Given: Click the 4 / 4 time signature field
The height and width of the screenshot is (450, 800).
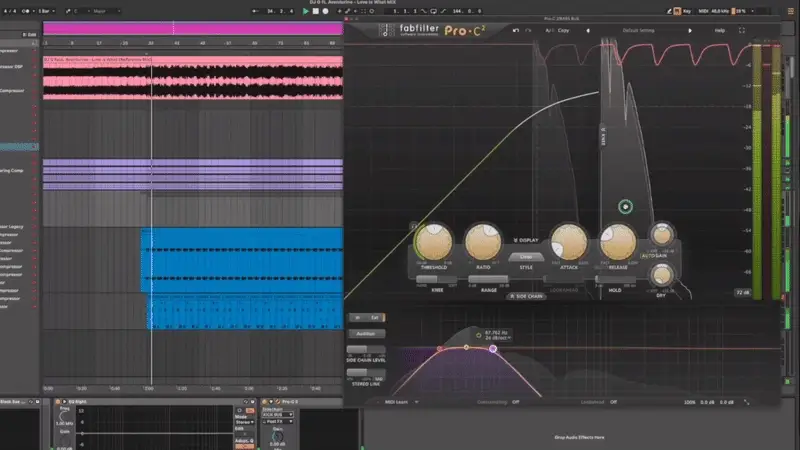Looking at the screenshot, I should click(10, 11).
